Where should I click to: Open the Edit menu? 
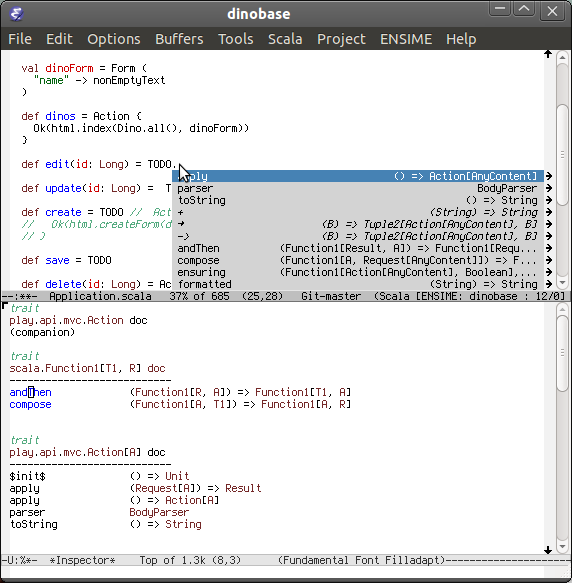point(59,39)
